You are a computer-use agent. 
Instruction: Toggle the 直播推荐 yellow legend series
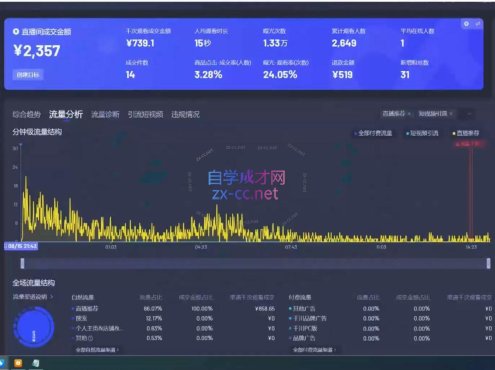466,133
